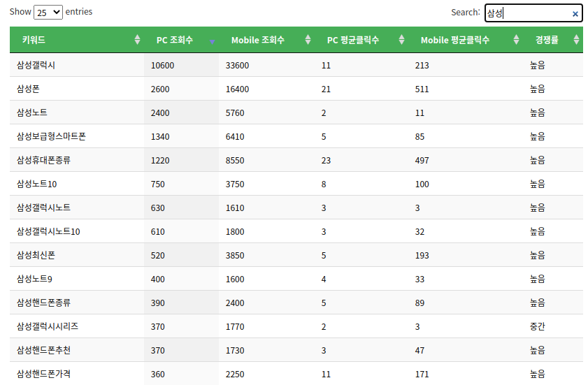The image size is (588, 385).
Task: Click Mobile 평균클릭수 value 171
Action: [422, 374]
